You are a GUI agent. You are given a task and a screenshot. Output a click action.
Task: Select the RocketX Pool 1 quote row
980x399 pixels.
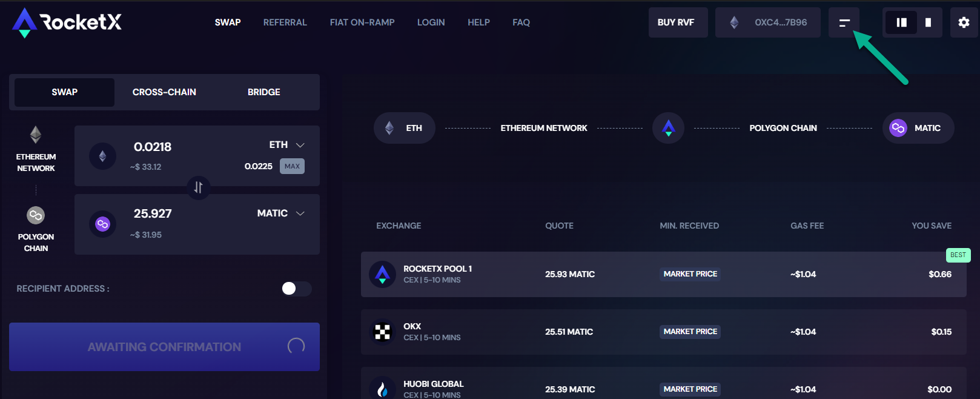pyautogui.click(x=663, y=274)
